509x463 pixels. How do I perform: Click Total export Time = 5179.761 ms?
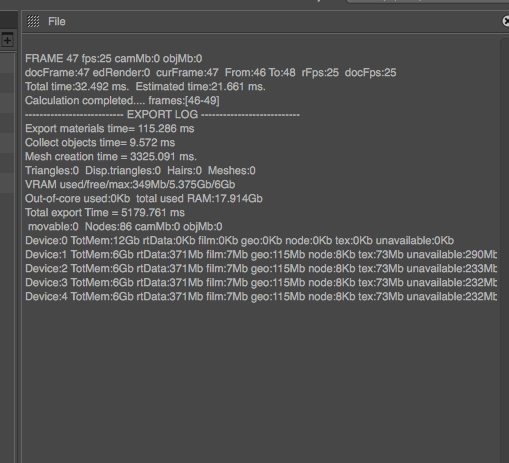pyautogui.click(x=105, y=213)
